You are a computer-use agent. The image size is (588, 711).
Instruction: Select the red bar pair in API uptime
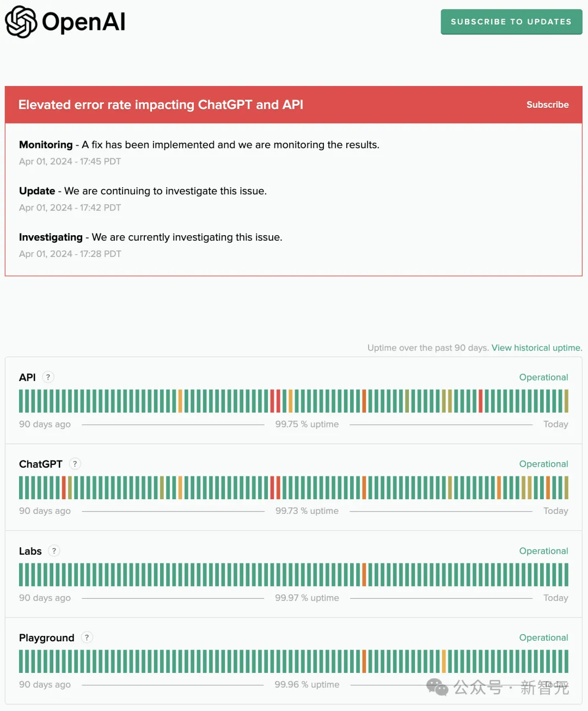point(275,401)
